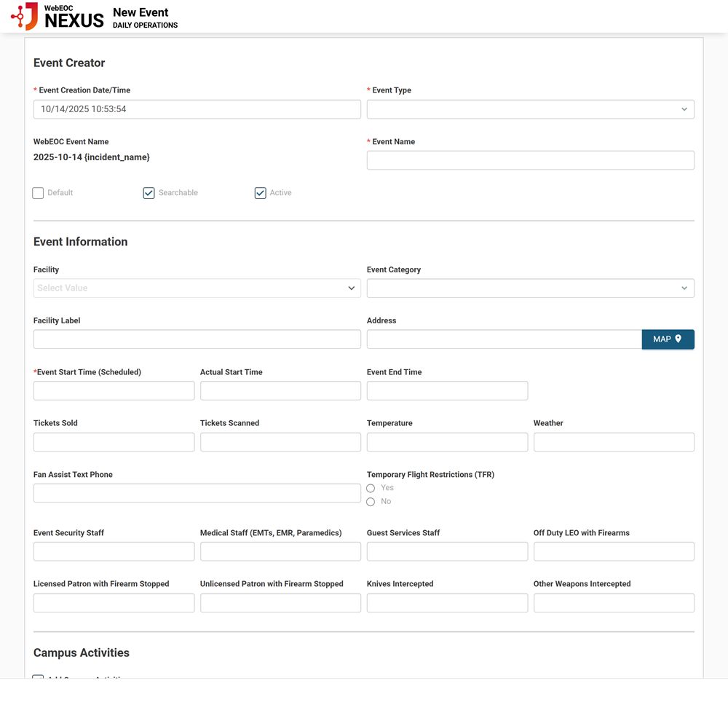Uncheck the Searchable checkbox
Image resolution: width=728 pixels, height=702 pixels.
[149, 192]
